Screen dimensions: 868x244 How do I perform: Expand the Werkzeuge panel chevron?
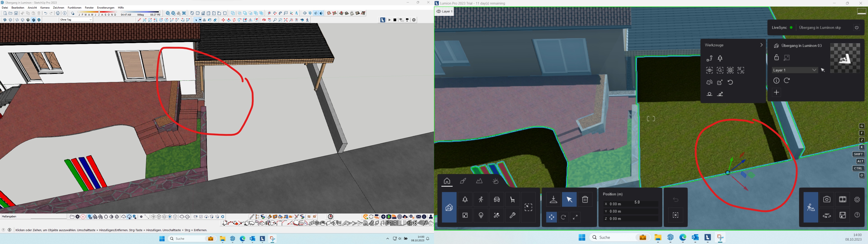(x=761, y=45)
